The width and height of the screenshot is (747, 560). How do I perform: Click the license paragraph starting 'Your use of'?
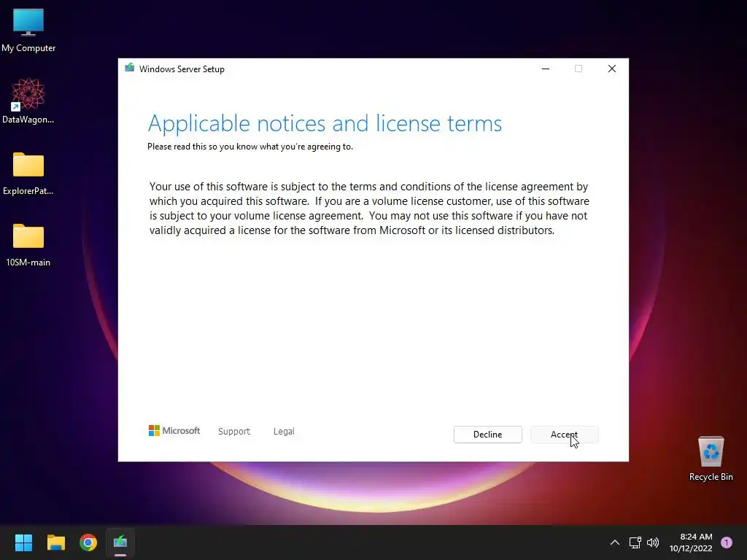369,208
